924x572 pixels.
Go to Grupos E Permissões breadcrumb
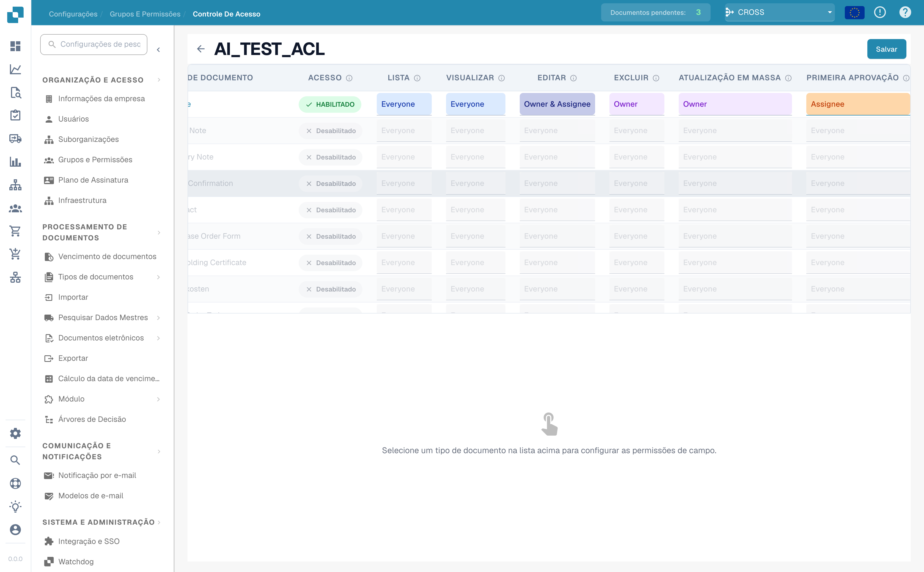tap(145, 14)
